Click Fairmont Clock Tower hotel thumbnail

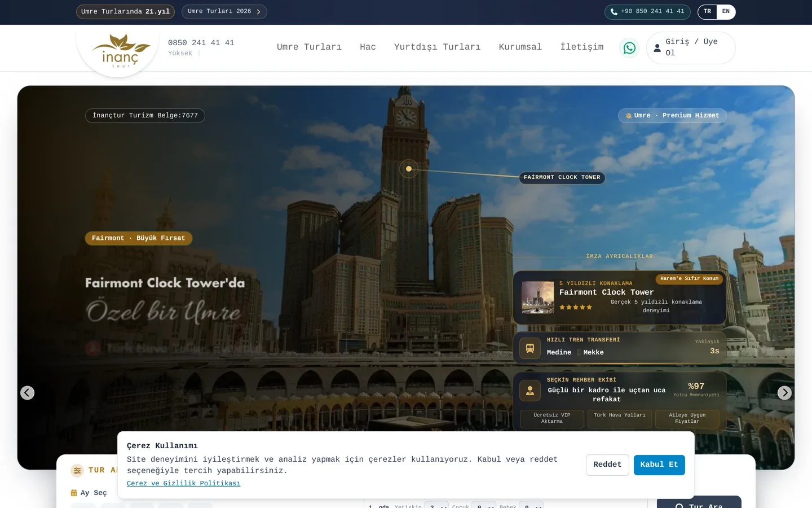537,297
